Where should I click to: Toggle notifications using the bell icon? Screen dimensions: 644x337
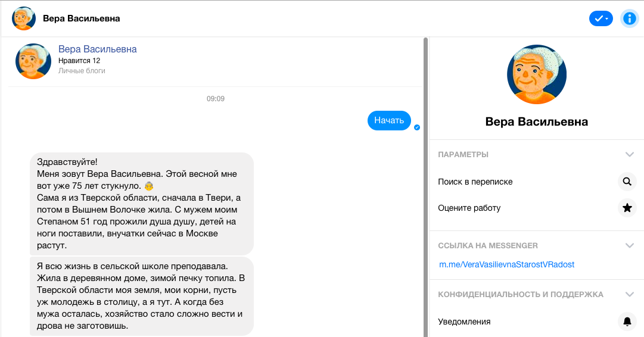(x=627, y=322)
